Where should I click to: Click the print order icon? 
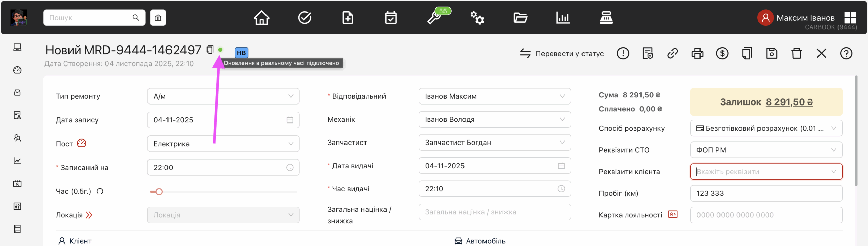click(x=697, y=53)
